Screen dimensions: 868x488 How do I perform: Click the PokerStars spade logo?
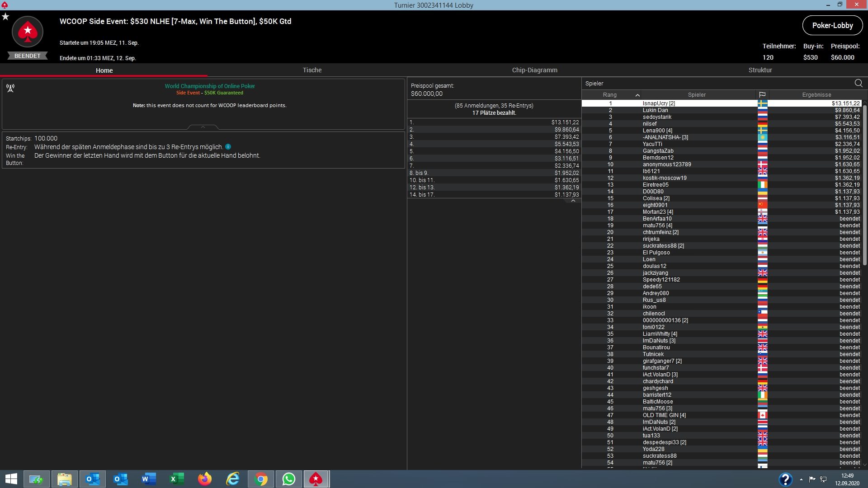[x=28, y=32]
